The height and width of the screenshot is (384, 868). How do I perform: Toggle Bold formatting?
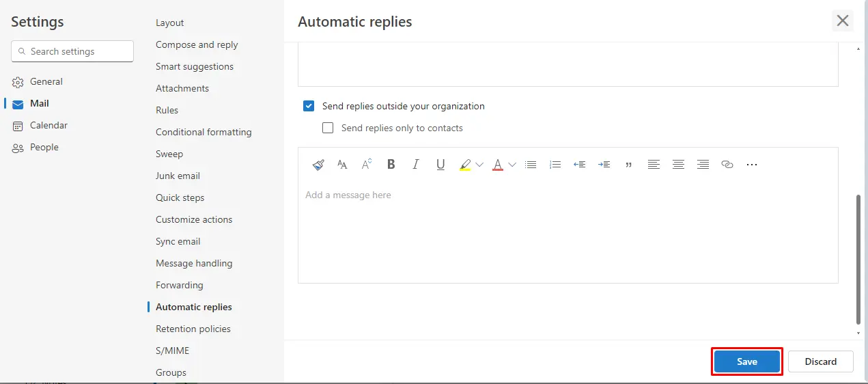coord(391,165)
